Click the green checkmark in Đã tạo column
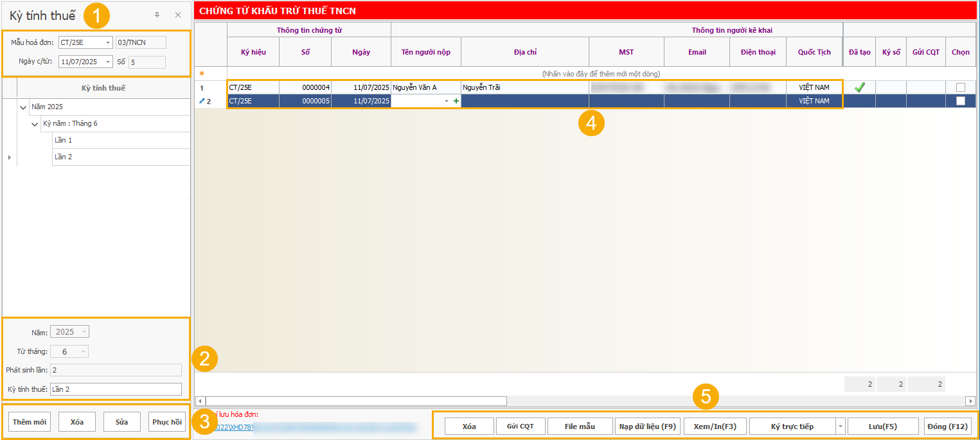 (x=859, y=87)
